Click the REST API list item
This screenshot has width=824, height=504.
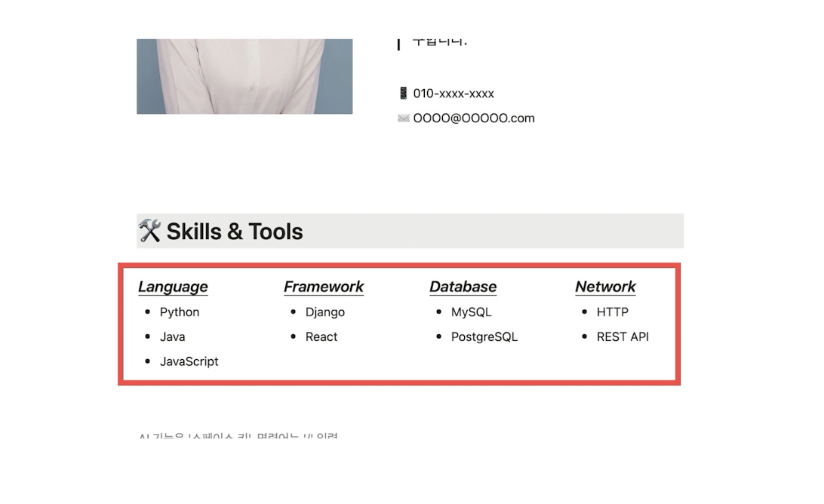623,337
